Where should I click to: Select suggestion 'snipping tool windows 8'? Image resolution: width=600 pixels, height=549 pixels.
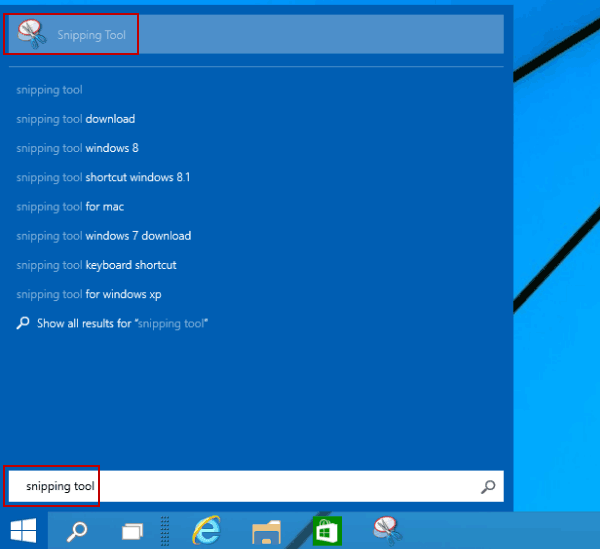point(77,148)
